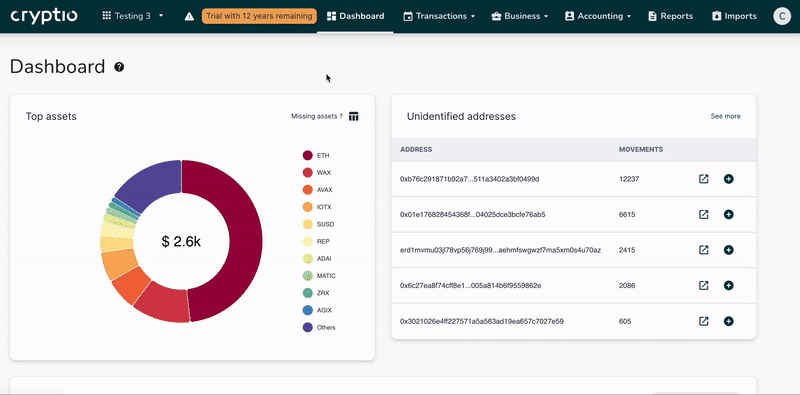The width and height of the screenshot is (800, 395).
Task: Expand the Accounting menu
Action: tap(598, 16)
